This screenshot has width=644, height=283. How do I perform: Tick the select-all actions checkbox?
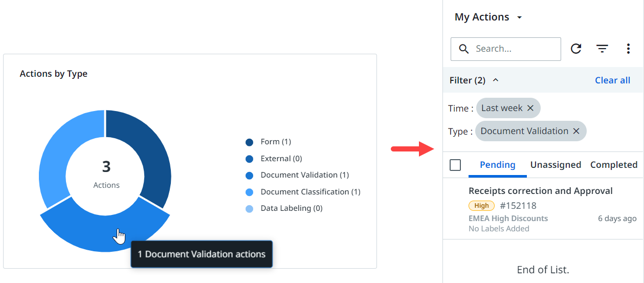point(455,165)
